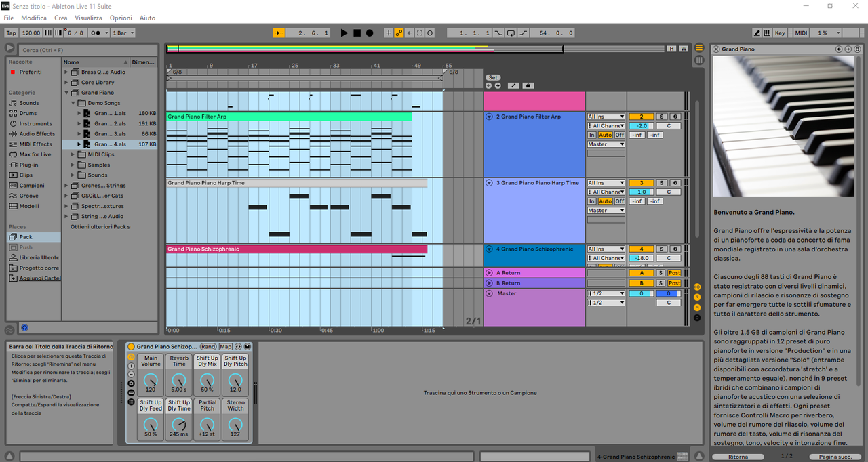868x462 pixels.
Task: Expand the Samples folder in browser
Action: point(74,165)
